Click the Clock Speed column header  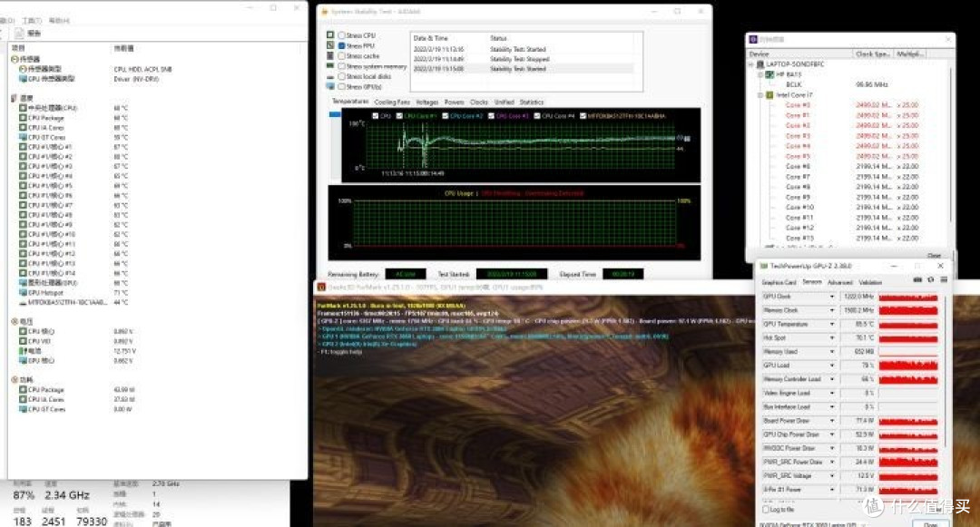(873, 54)
